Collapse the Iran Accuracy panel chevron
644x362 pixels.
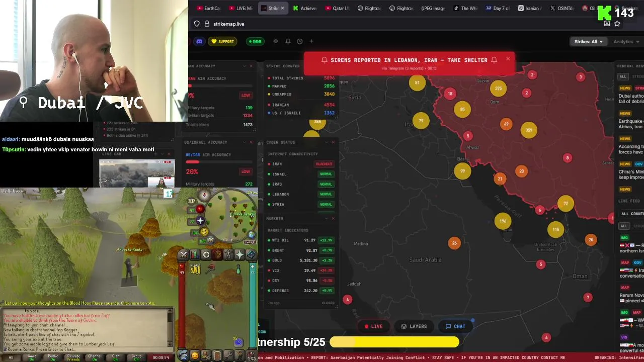point(244,66)
